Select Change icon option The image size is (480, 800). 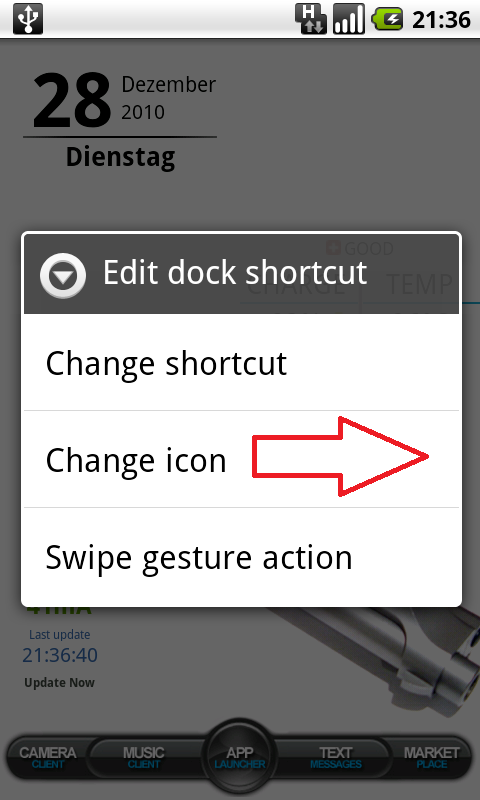(241, 459)
